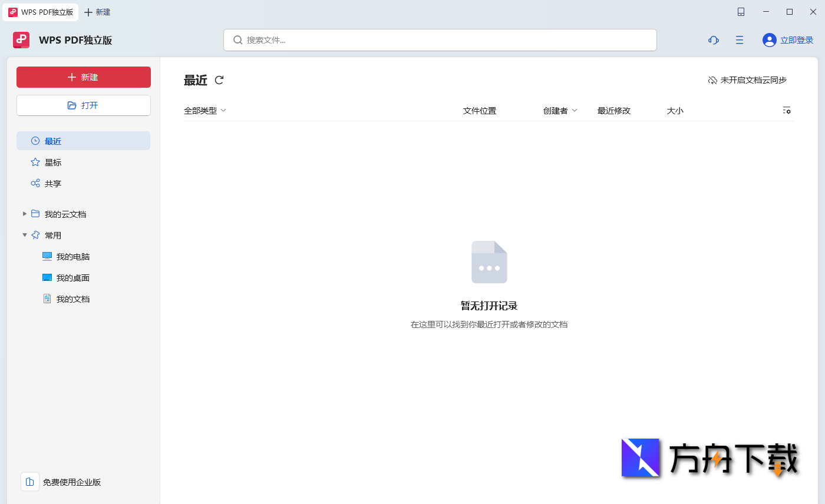Refresh the recent files list
The height and width of the screenshot is (504, 825).
pos(219,80)
